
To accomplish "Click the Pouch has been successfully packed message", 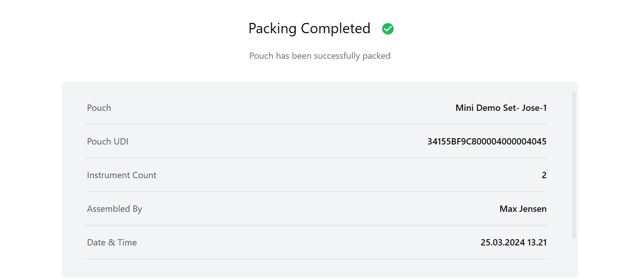I will pyautogui.click(x=320, y=56).
